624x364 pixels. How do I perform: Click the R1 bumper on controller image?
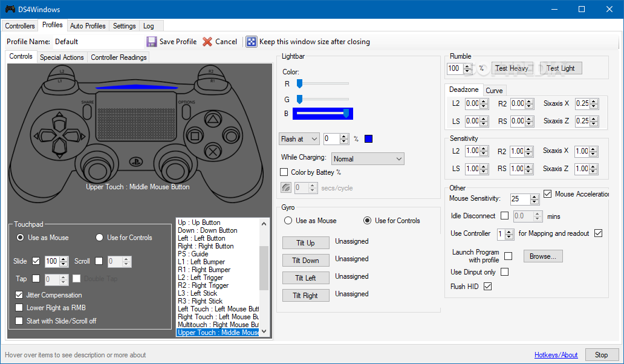[212, 82]
